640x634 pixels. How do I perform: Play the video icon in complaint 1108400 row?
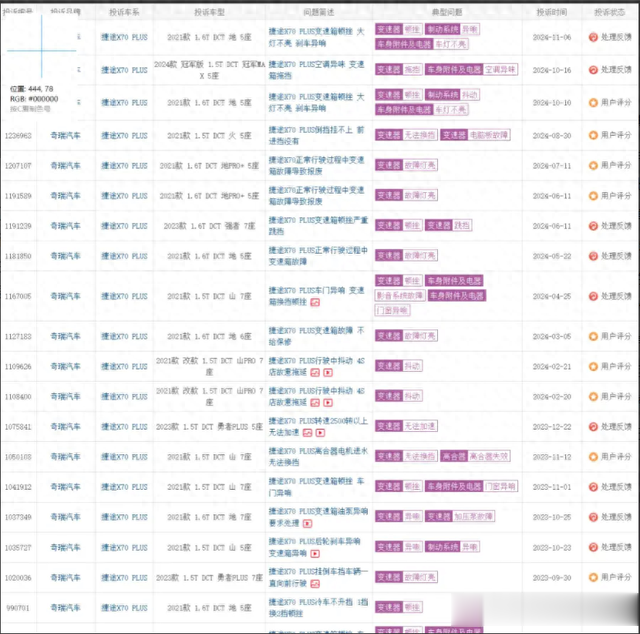328,403
